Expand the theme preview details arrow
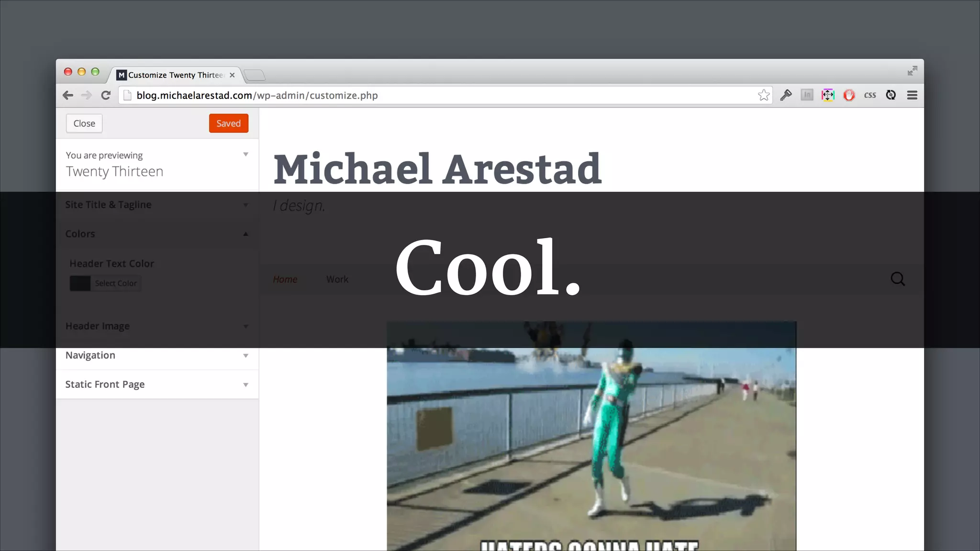980x551 pixels. coord(245,154)
